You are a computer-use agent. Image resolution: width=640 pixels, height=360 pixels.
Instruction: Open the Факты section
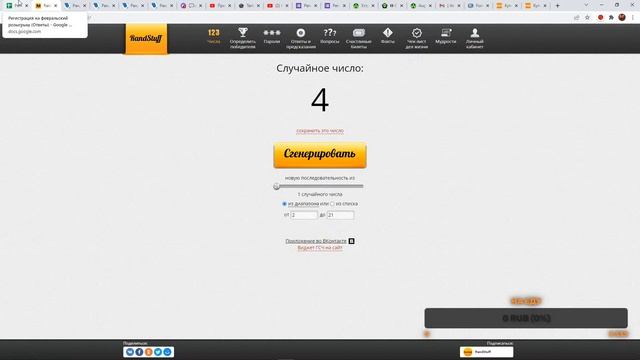pos(388,36)
